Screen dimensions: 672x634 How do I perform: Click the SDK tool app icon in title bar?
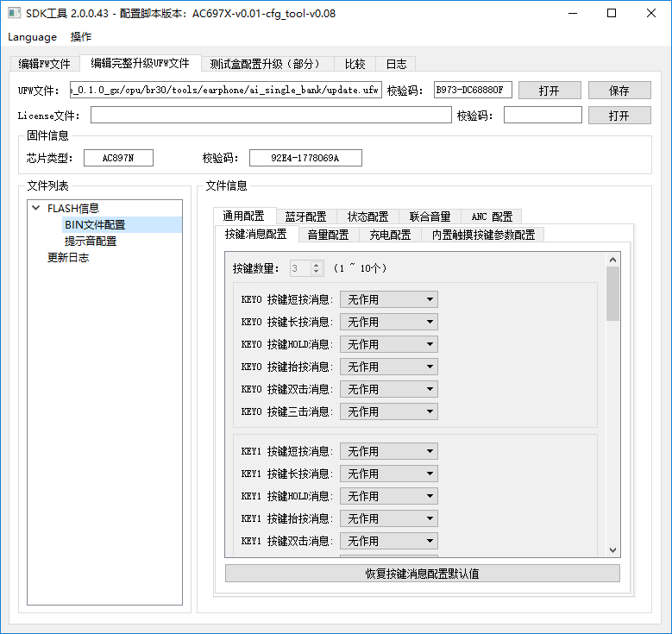[x=14, y=13]
